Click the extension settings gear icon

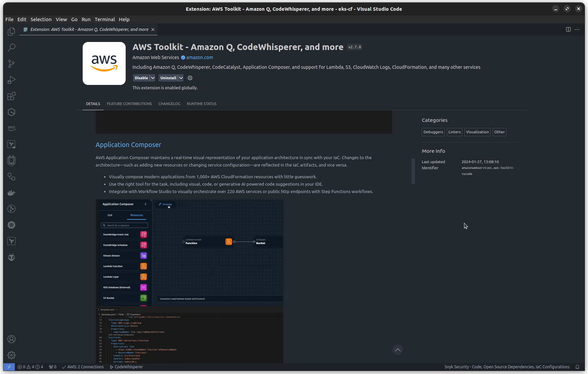click(190, 78)
